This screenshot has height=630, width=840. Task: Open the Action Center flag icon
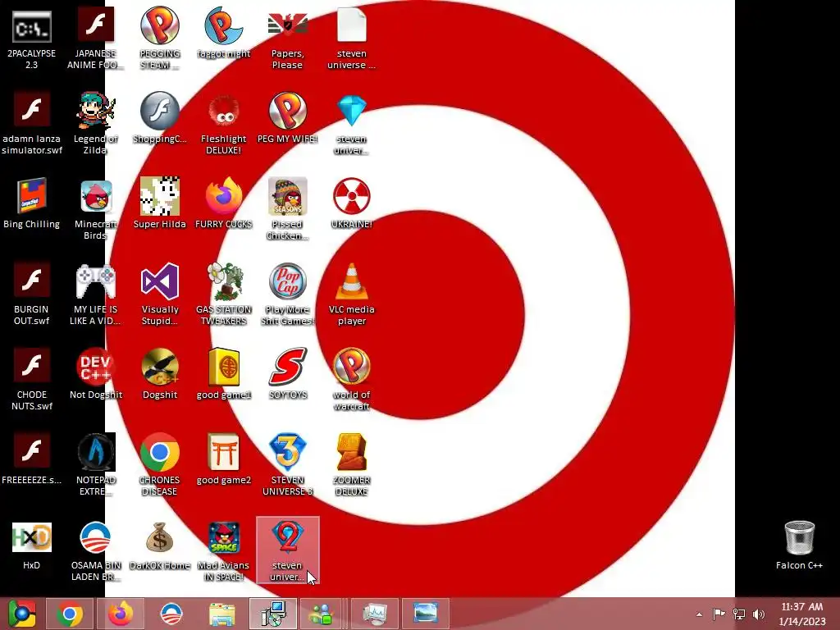[x=719, y=614]
